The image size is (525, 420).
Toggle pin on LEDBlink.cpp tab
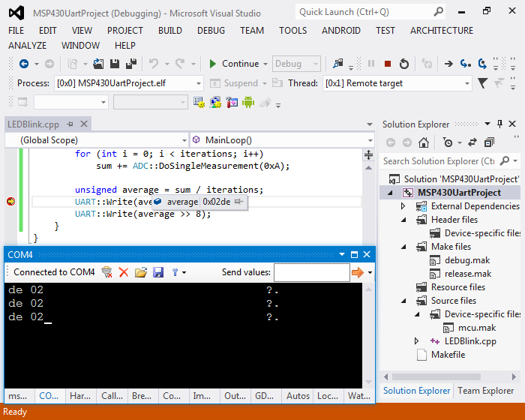pyautogui.click(x=70, y=124)
